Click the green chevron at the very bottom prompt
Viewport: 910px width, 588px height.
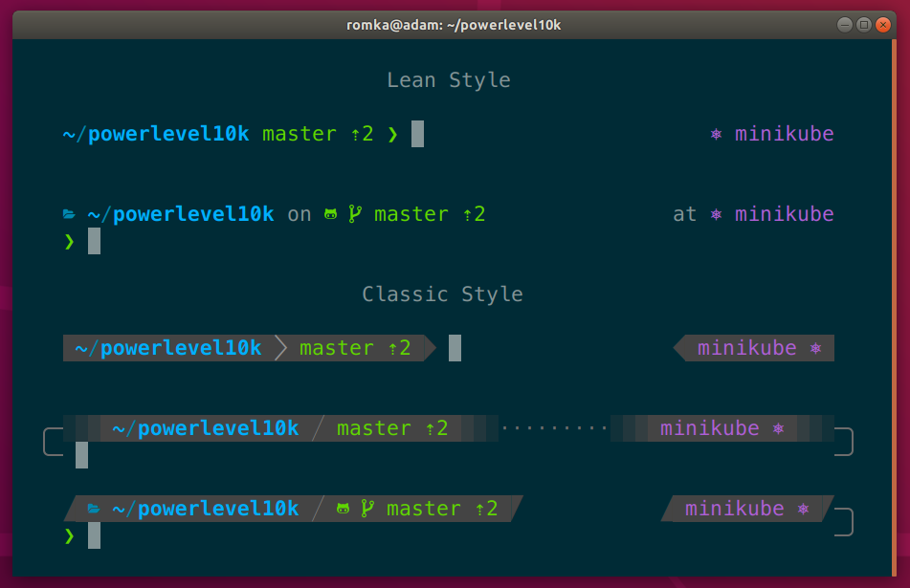pos(69,535)
